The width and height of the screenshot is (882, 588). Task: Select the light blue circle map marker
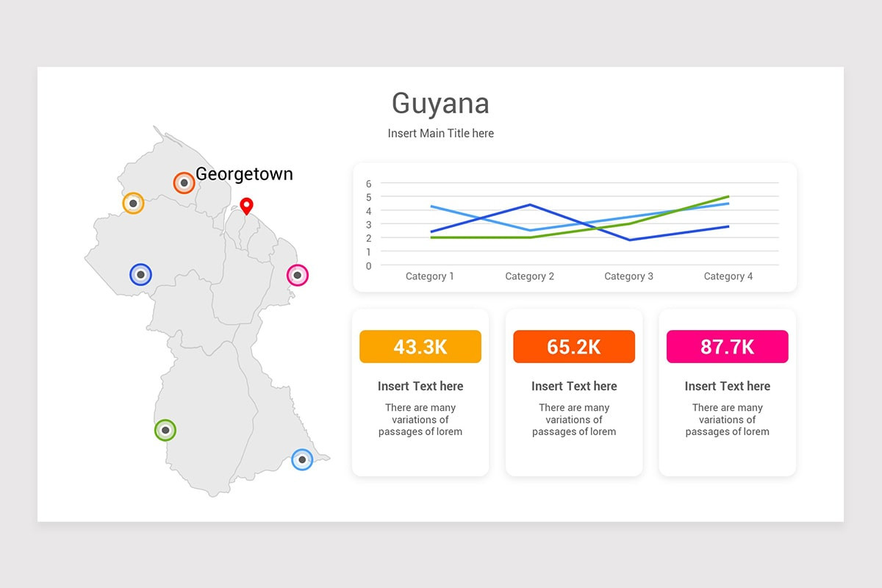point(302,460)
